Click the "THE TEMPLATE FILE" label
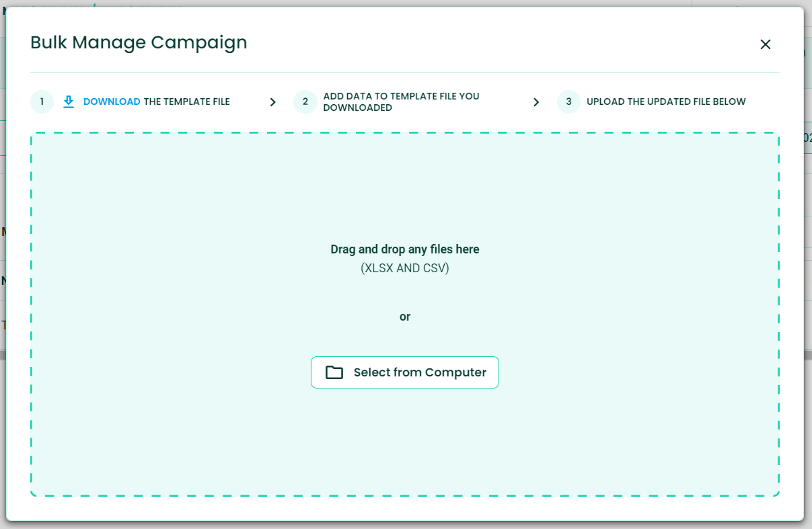This screenshot has width=812, height=529. point(187,102)
